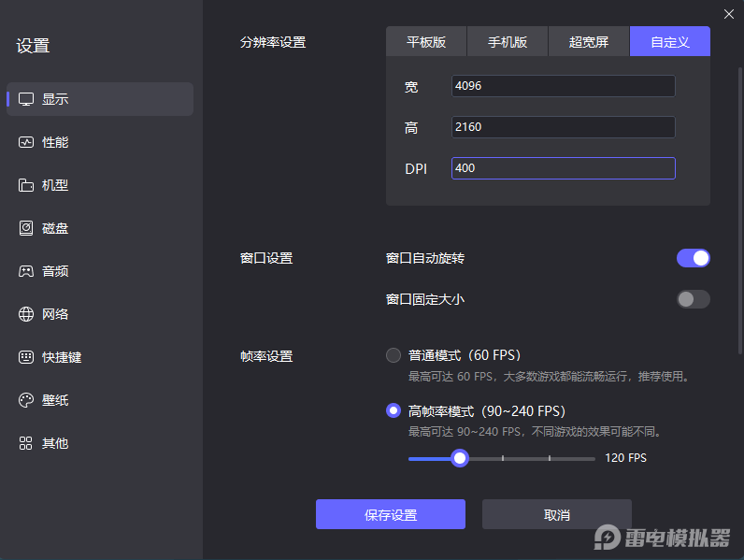Click the monitor icon beside 显示
Viewport: 744px width, 560px height.
26,99
